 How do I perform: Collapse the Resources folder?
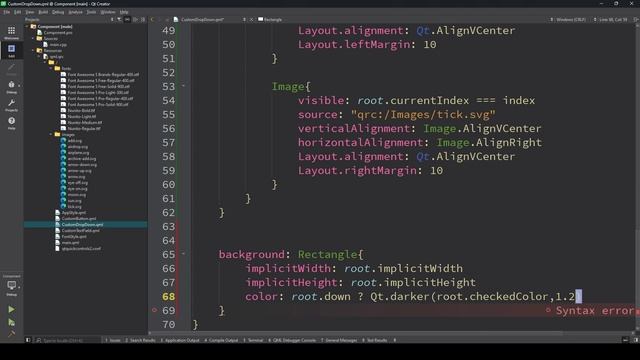(x=33, y=50)
